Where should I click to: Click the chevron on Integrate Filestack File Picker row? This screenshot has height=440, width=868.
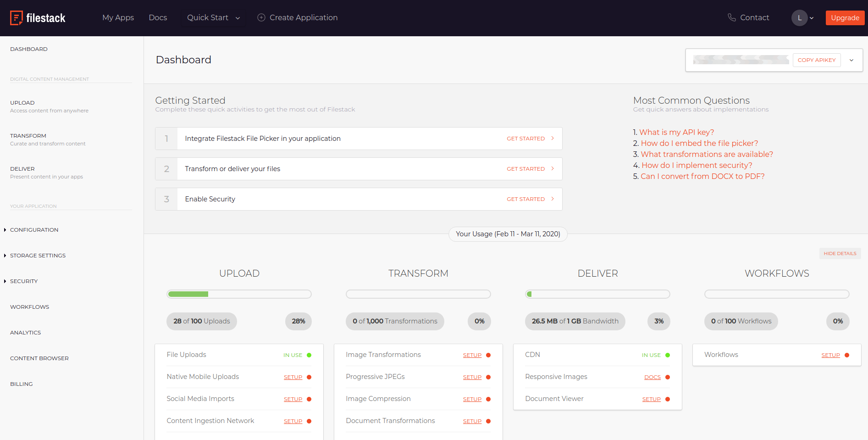[553, 138]
